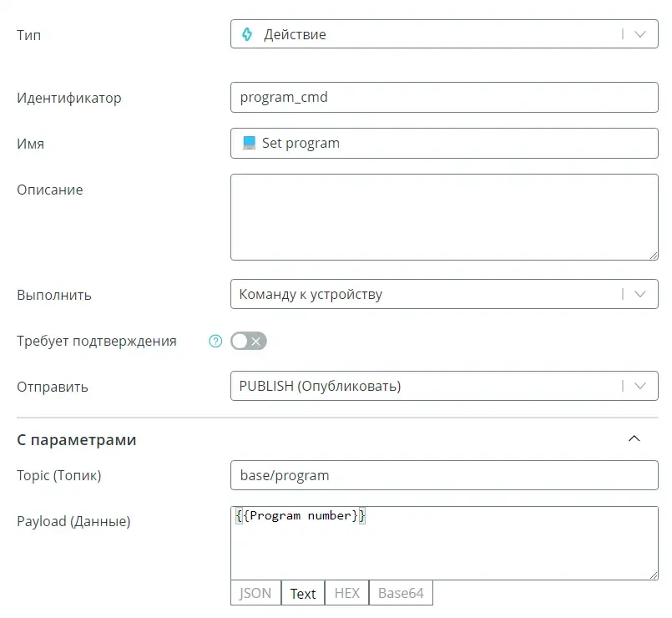The image size is (672, 618).
Task: Click the laptop emoji icon in name field
Action: click(249, 143)
